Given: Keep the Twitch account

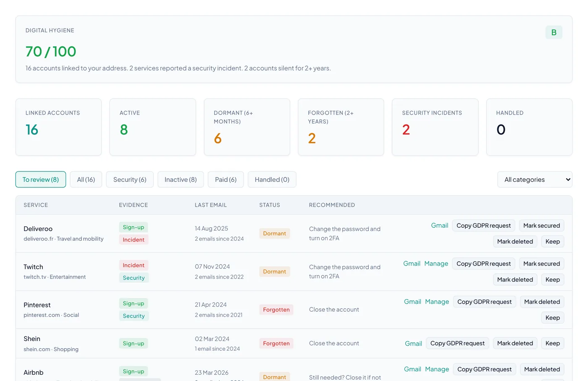Looking at the screenshot, I should 553,280.
